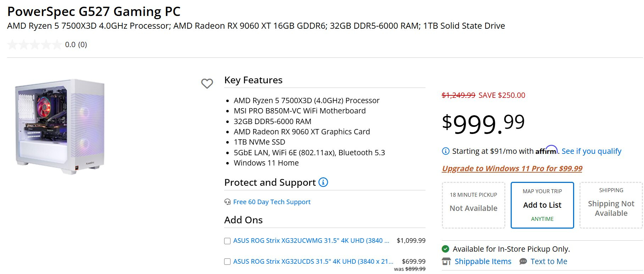Click the Affirm financing info icon

click(x=445, y=151)
